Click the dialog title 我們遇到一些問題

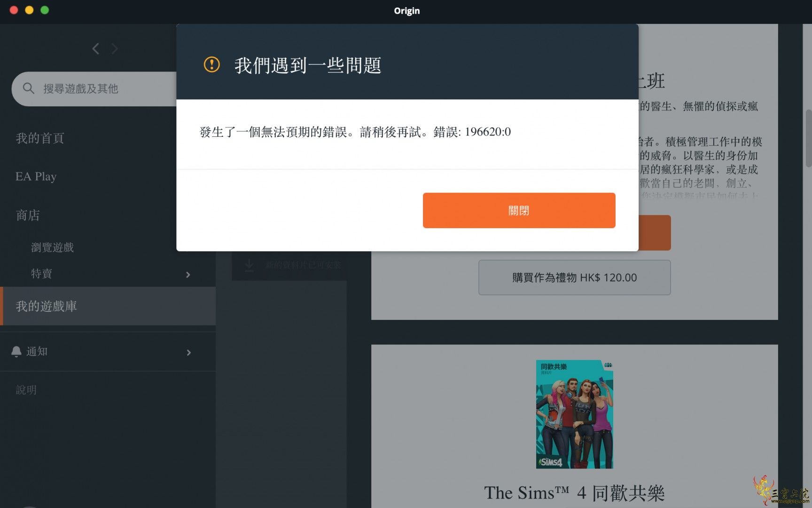pos(308,65)
